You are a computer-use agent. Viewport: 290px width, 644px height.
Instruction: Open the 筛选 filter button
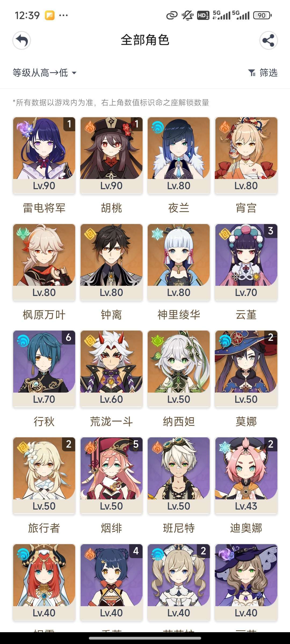click(263, 73)
